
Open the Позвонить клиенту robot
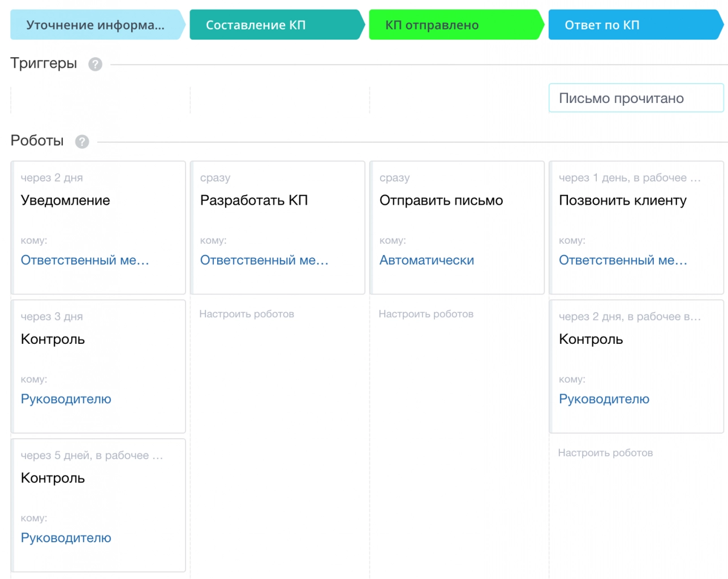click(x=623, y=200)
